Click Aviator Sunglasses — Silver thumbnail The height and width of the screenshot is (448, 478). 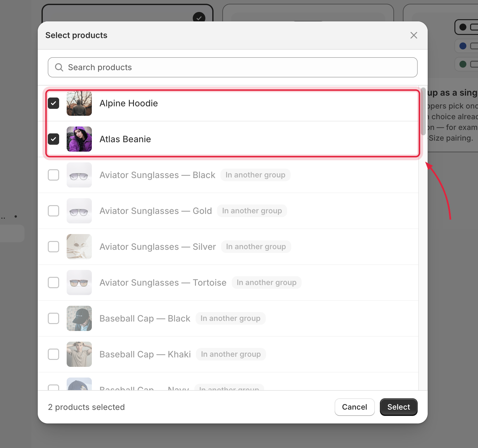pos(79,247)
